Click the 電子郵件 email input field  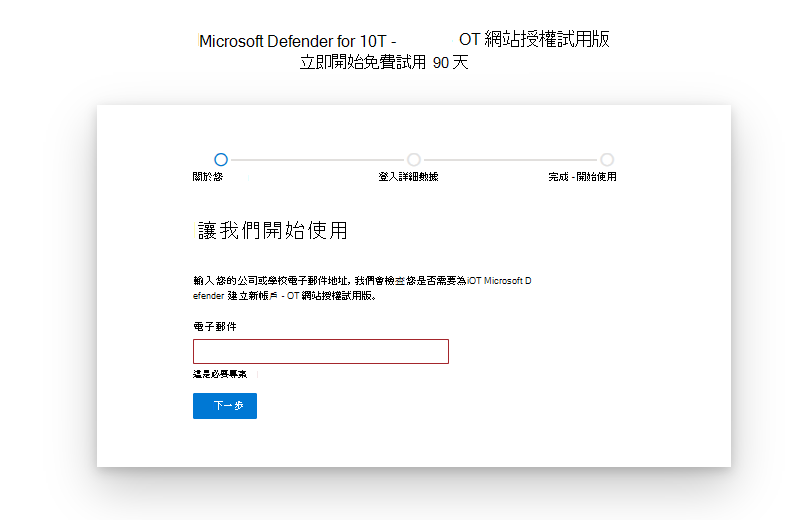tap(320, 351)
